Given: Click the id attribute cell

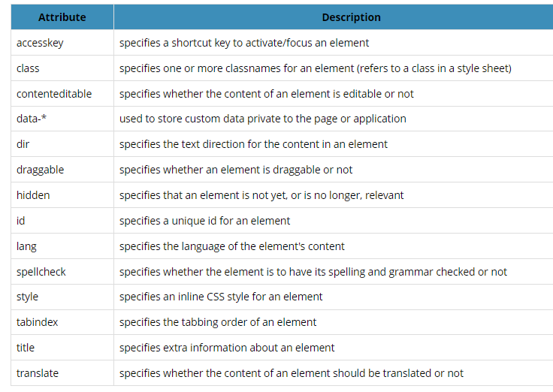Looking at the screenshot, I should [x=21, y=221].
